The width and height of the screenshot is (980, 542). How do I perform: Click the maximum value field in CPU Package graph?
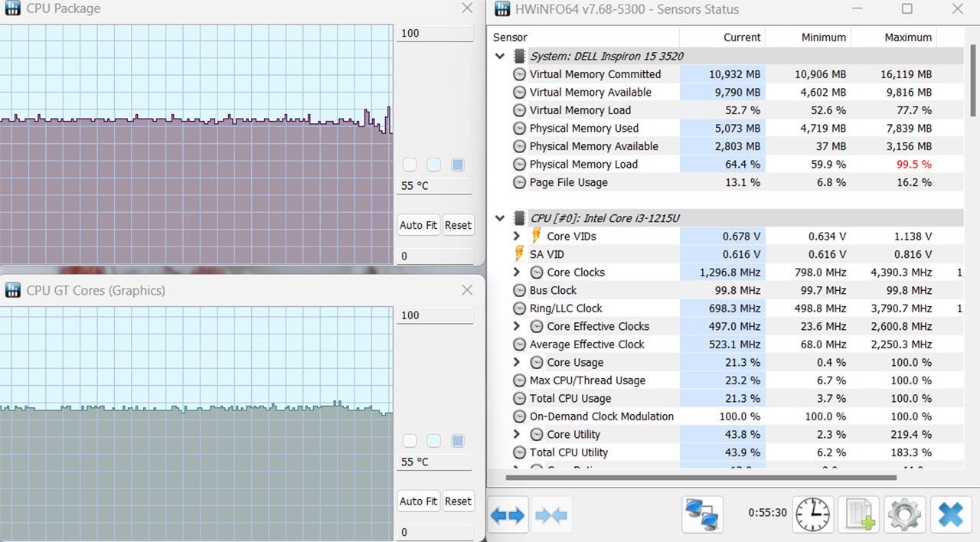tap(434, 34)
